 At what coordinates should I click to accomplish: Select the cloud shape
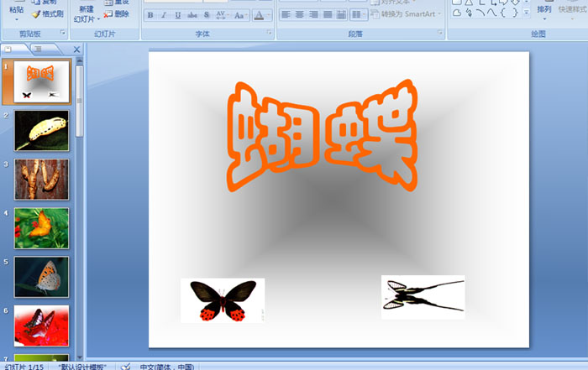click(x=457, y=13)
